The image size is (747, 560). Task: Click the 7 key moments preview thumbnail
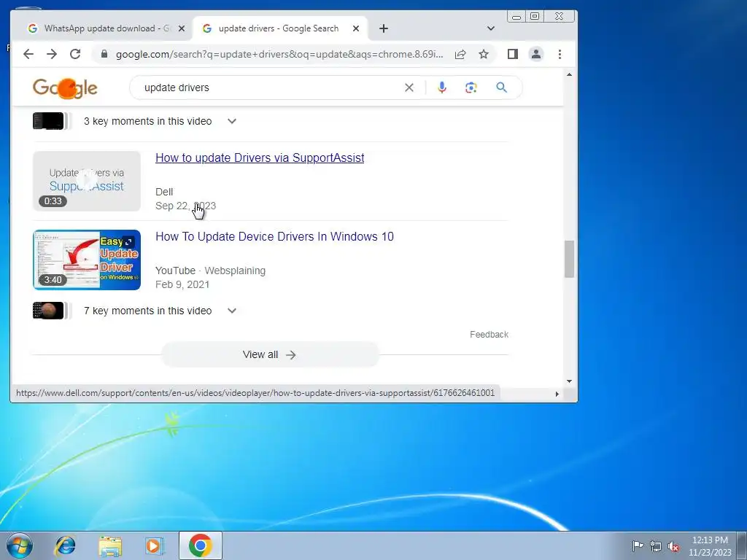tap(48, 311)
